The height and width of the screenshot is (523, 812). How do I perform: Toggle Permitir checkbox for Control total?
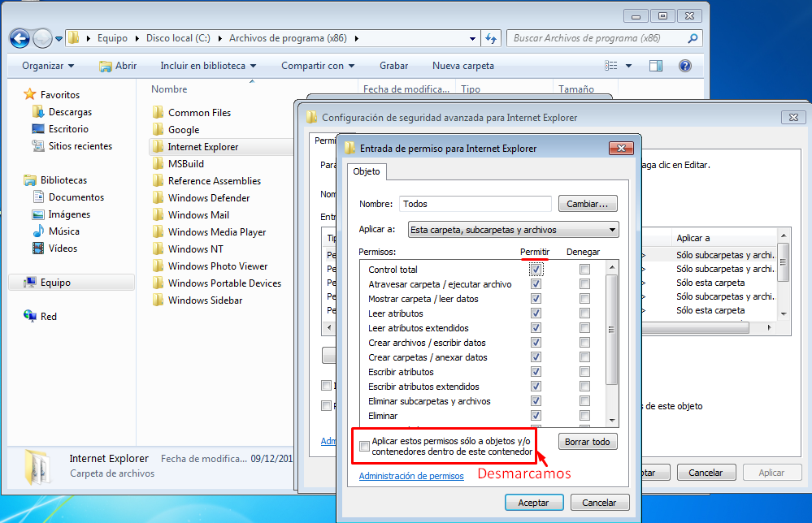tap(536, 269)
